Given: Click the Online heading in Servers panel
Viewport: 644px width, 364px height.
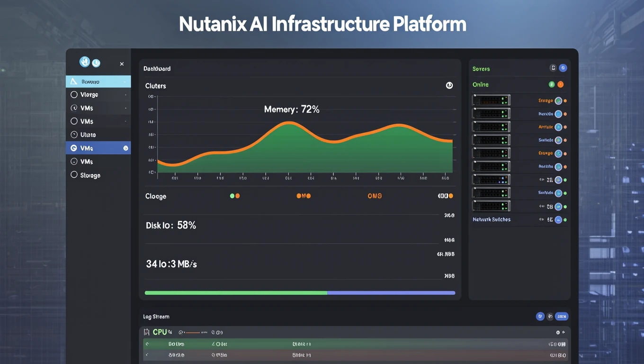Looking at the screenshot, I should (481, 84).
